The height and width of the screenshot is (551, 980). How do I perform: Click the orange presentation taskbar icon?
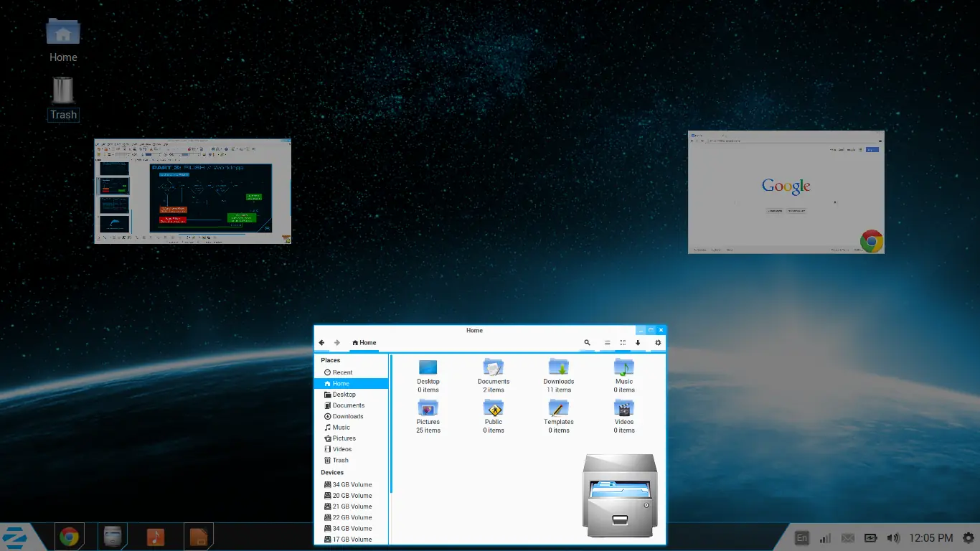[x=199, y=537]
